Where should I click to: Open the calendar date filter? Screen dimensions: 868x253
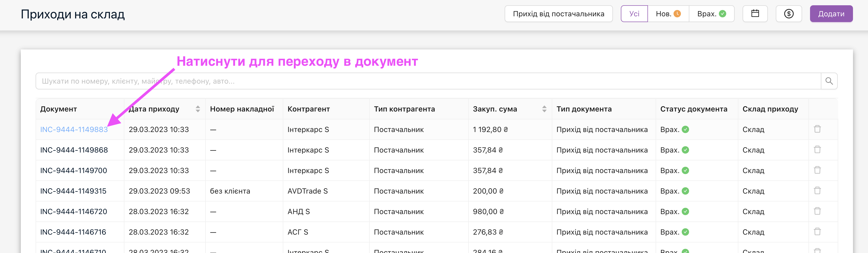[x=755, y=14]
